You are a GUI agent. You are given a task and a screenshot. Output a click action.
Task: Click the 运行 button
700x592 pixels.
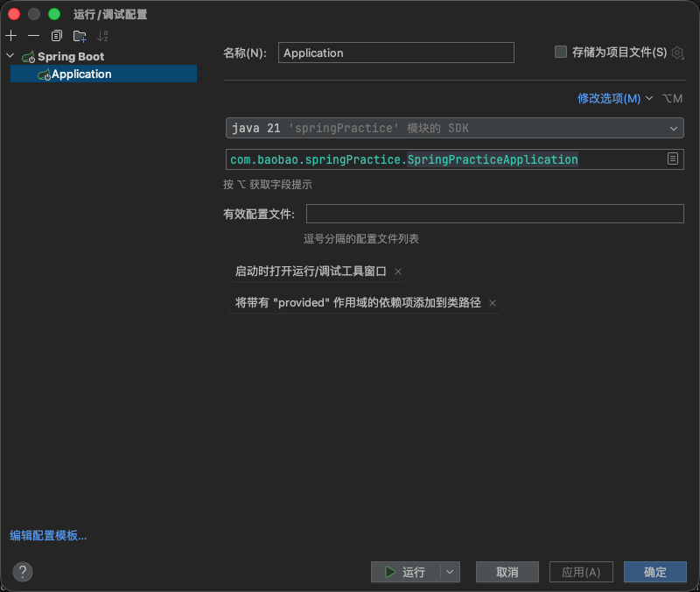click(x=405, y=572)
